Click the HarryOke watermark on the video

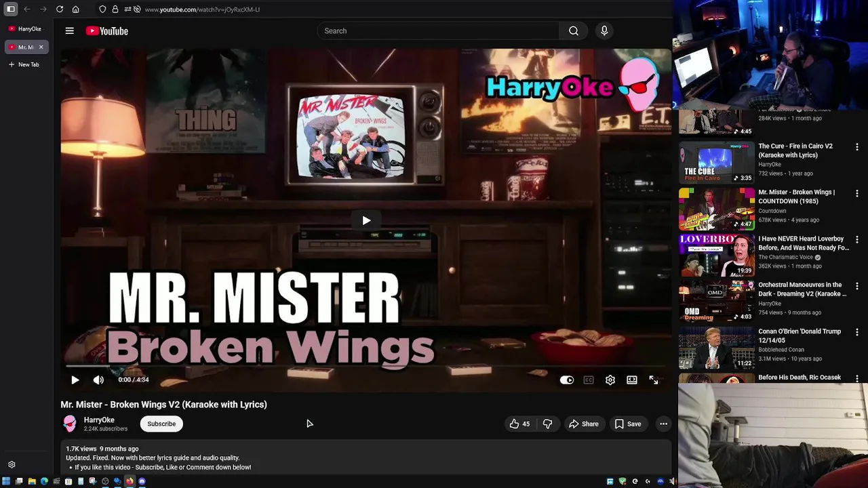click(x=573, y=85)
